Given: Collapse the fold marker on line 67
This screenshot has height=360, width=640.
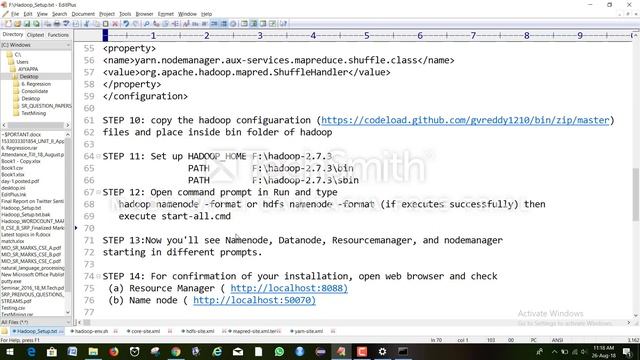Looking at the screenshot, I should (x=98, y=192).
